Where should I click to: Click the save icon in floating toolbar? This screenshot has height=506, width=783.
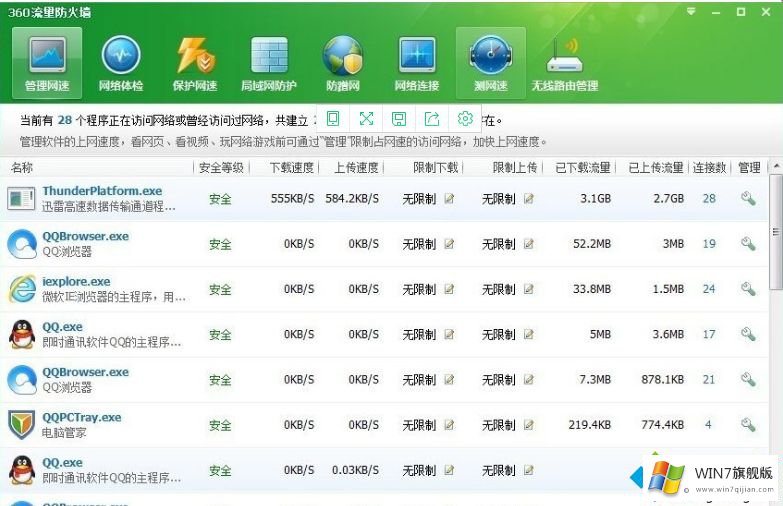click(399, 118)
